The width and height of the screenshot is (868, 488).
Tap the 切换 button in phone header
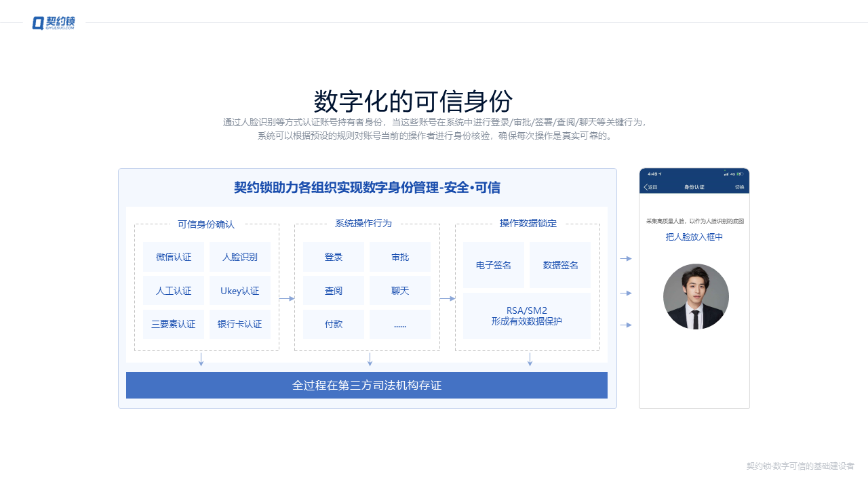pyautogui.click(x=739, y=187)
